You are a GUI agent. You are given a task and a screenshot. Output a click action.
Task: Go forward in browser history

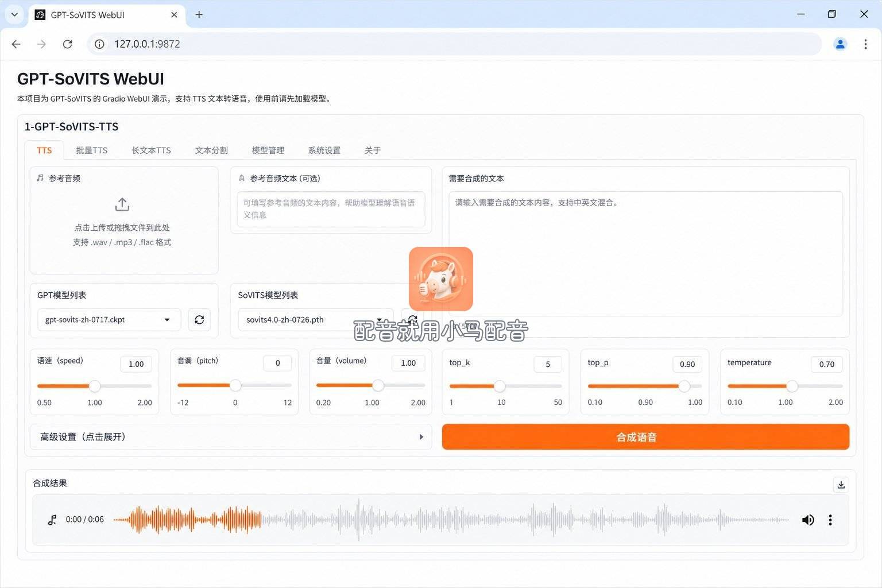(x=41, y=44)
